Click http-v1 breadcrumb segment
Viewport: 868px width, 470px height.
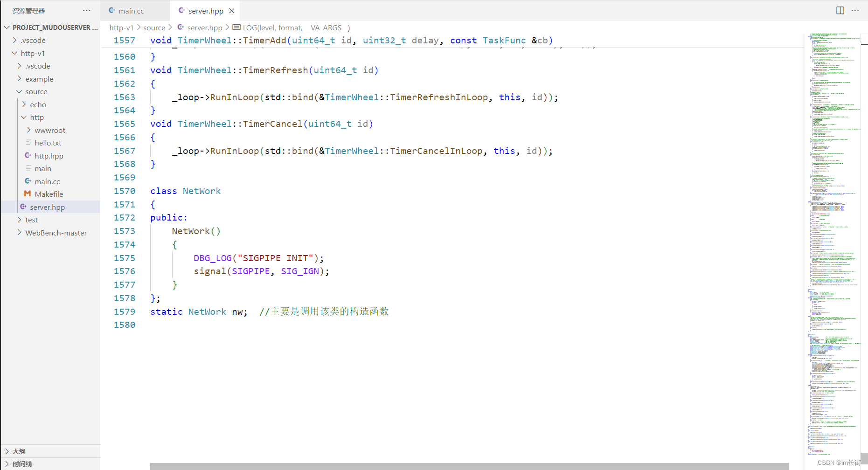click(121, 28)
